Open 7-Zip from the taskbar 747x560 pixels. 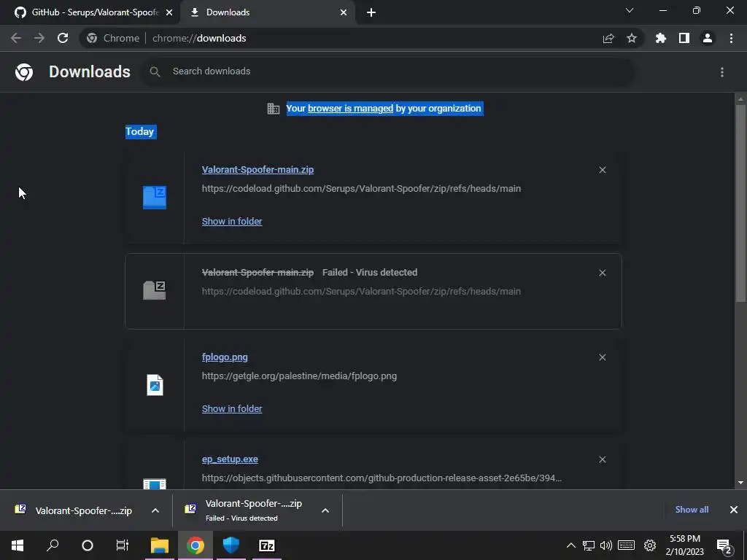[x=267, y=545]
